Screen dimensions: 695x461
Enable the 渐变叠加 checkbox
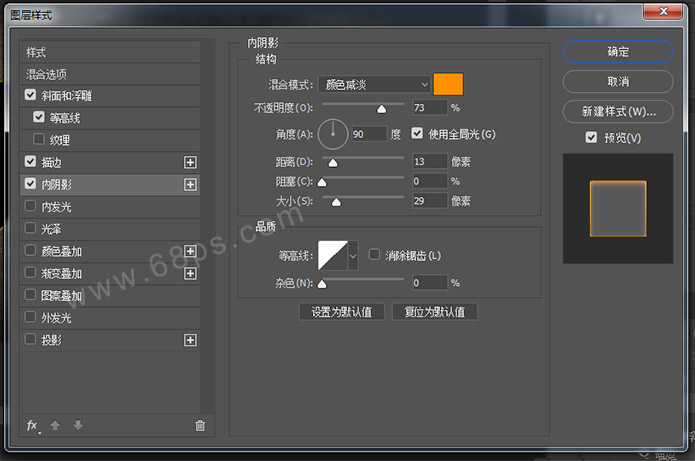(x=30, y=272)
